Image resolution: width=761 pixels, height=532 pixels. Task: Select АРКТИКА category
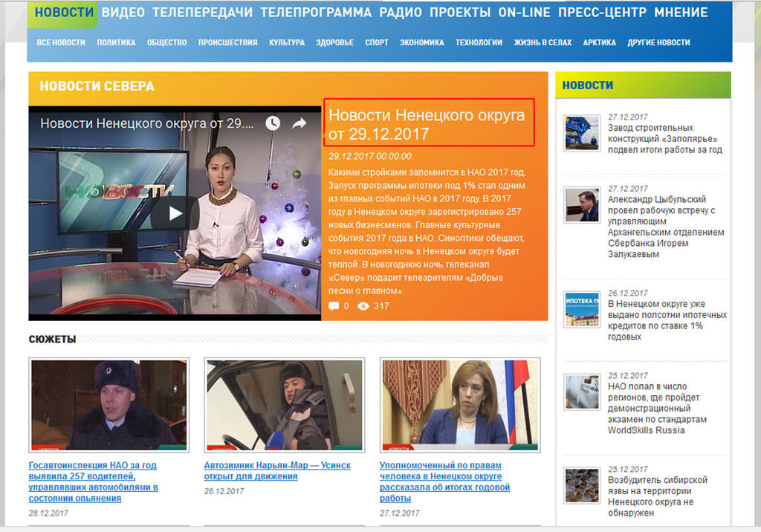(600, 42)
